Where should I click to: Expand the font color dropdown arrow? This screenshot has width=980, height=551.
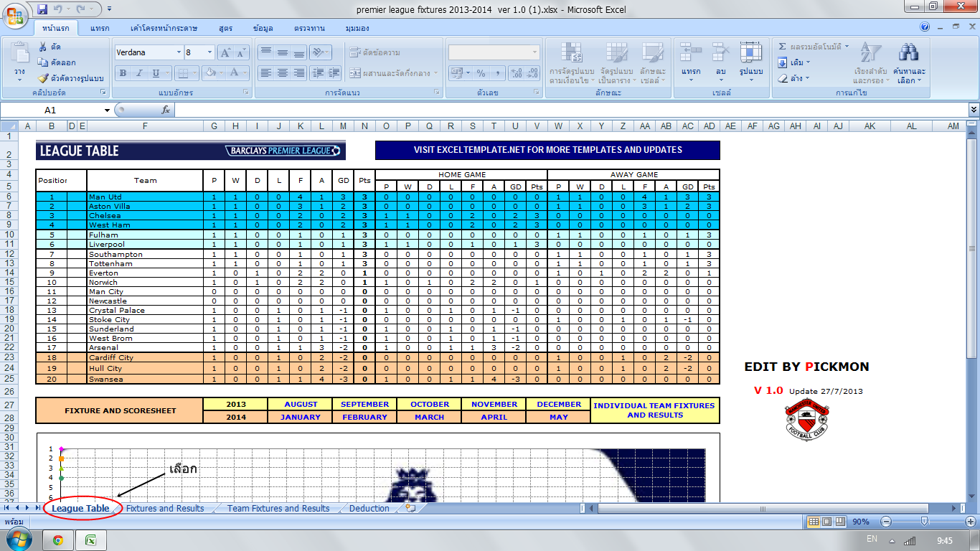tap(245, 73)
